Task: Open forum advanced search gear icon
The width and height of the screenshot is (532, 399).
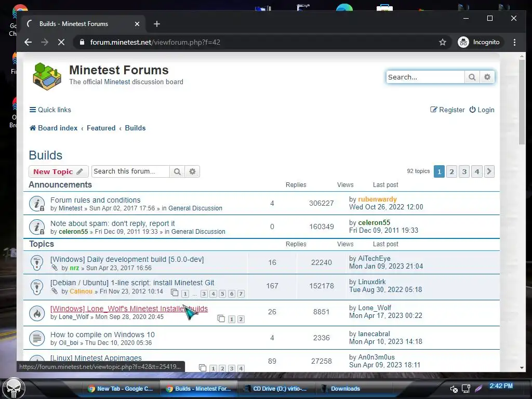Action: click(x=192, y=171)
